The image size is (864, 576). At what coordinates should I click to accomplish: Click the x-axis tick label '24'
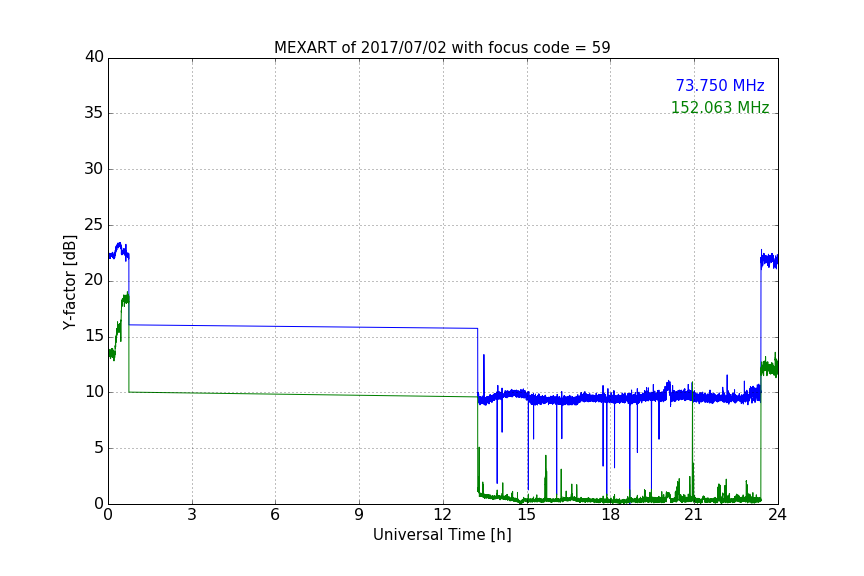pos(777,515)
